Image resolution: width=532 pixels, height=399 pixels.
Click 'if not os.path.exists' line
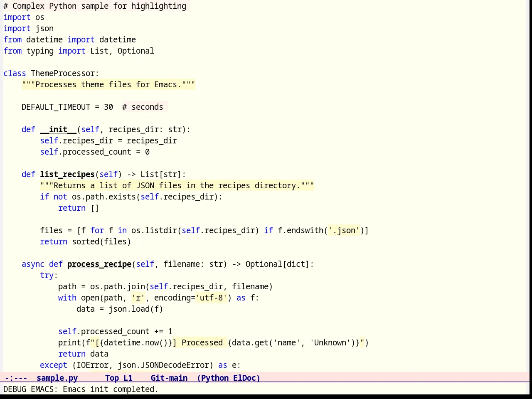pos(131,197)
